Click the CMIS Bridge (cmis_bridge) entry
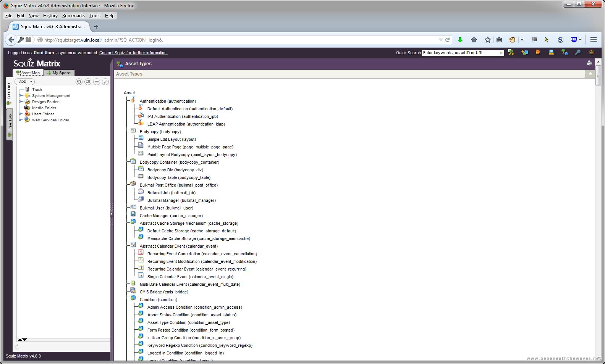This screenshot has width=605, height=364. 164,292
